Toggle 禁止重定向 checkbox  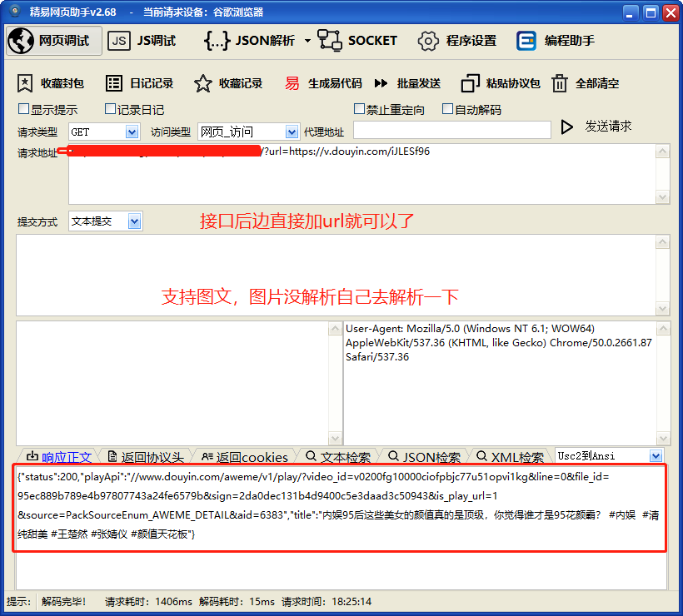tap(359, 109)
